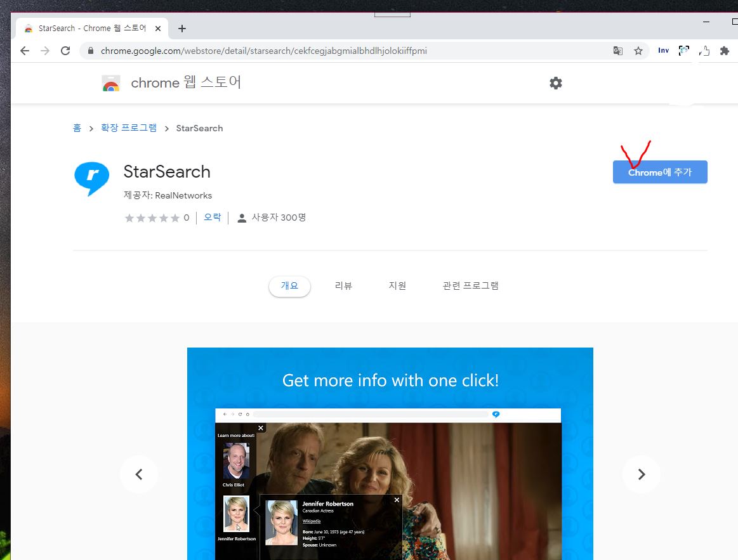The width and height of the screenshot is (738, 560).
Task: Select the StarSearch browser tab
Action: [x=92, y=29]
